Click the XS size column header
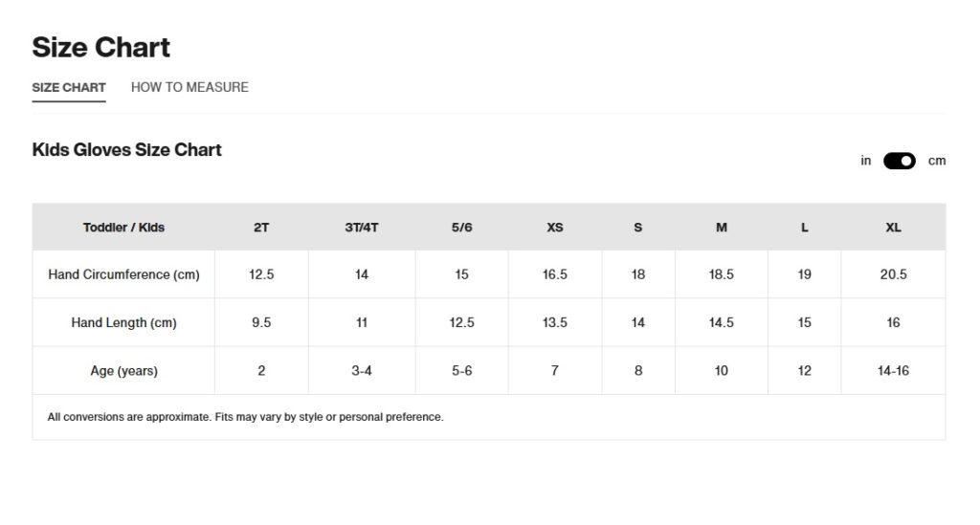 point(555,228)
